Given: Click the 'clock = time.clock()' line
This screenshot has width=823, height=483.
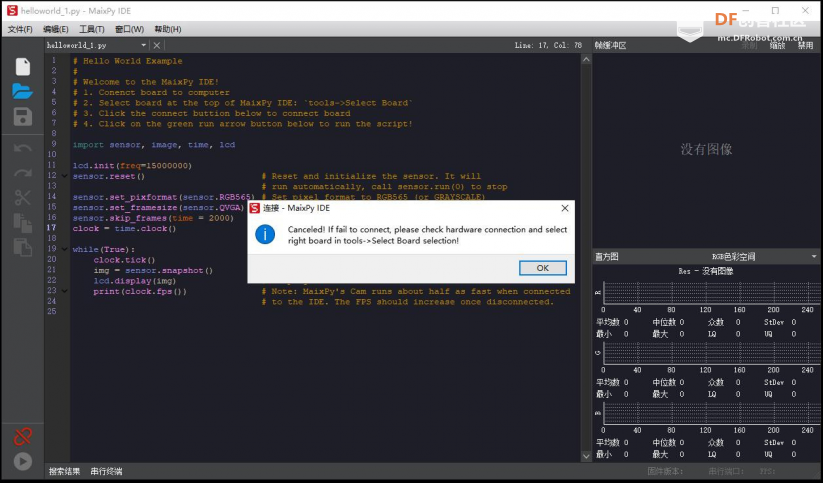Looking at the screenshot, I should pos(124,228).
